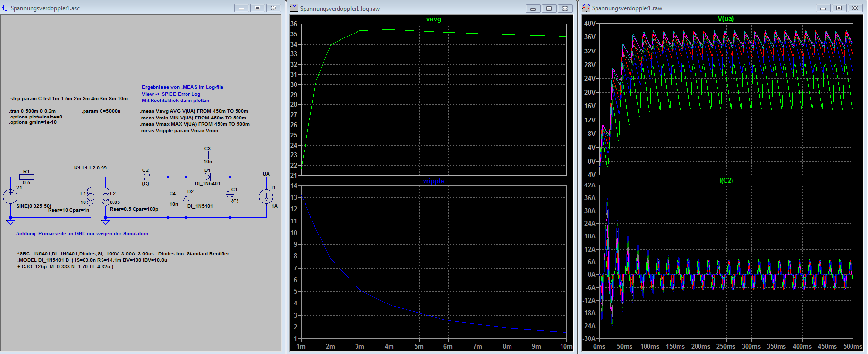Click 500ms on the V(ua) time axis

[x=852, y=347]
